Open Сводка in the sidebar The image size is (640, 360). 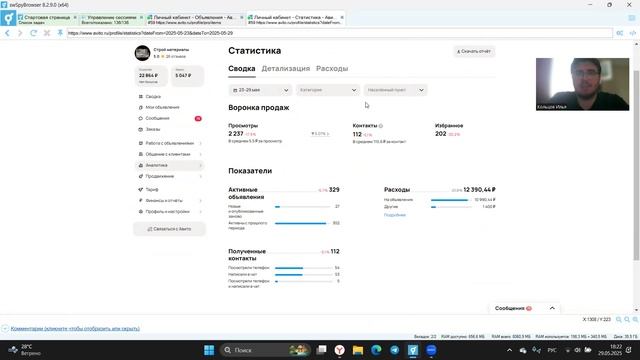tap(153, 97)
